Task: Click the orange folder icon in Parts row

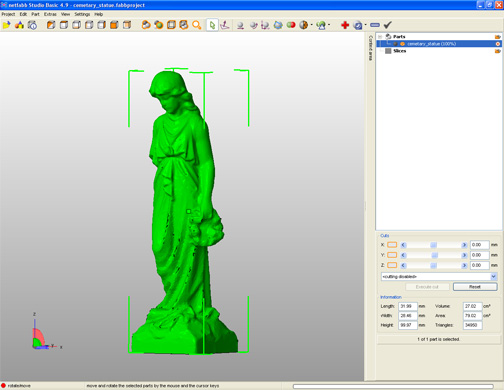Action: click(x=497, y=37)
